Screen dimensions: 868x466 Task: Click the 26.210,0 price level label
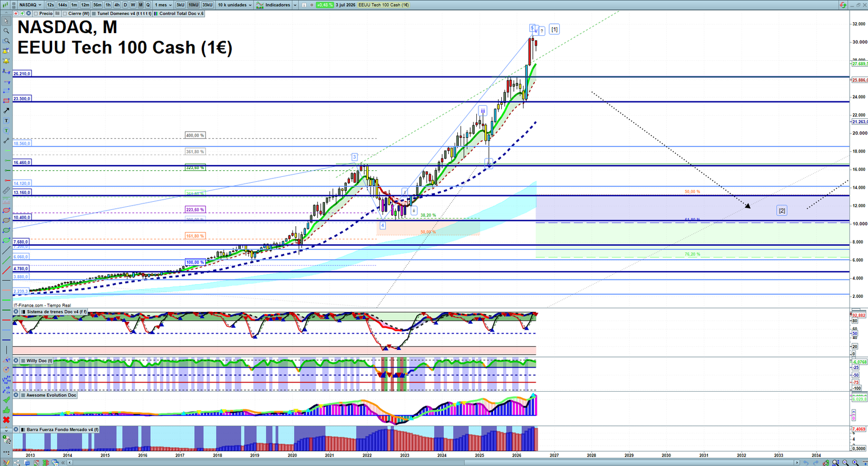click(22, 73)
